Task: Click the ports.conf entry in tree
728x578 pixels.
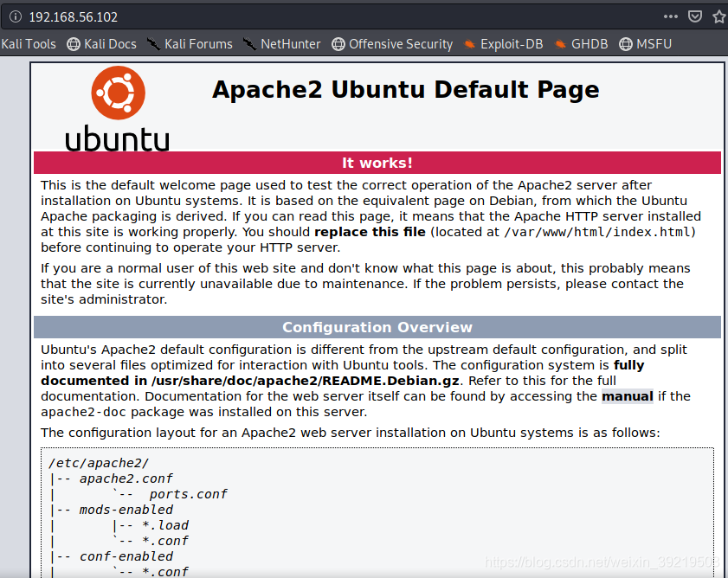Action: pos(188,494)
